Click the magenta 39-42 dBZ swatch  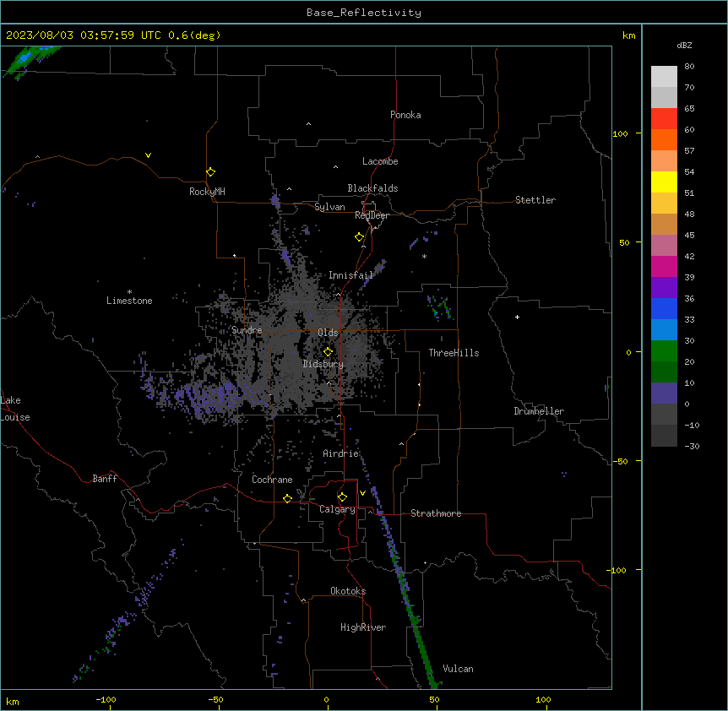[x=664, y=266]
